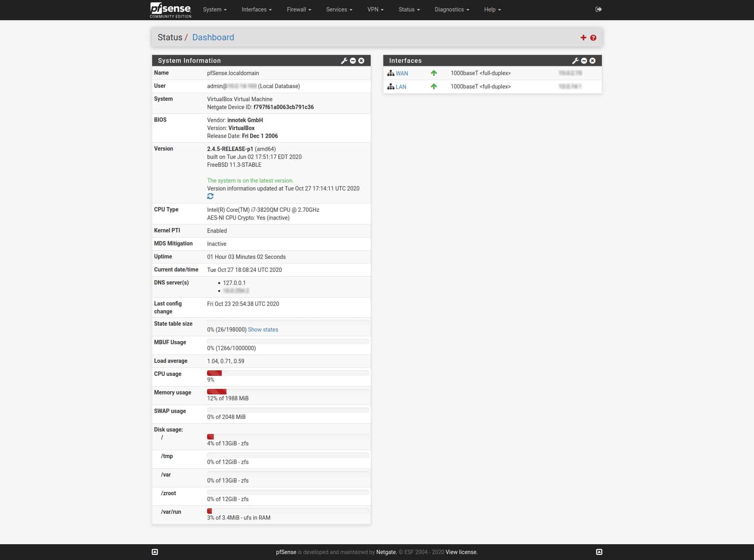Open the Diagnostics dropdown menu
754x560 pixels.
[452, 9]
